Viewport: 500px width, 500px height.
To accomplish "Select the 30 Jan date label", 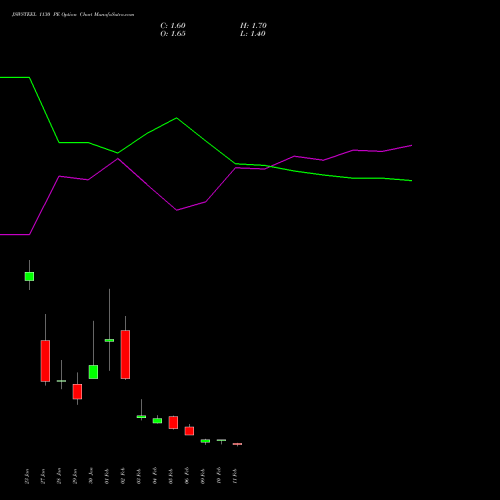I will 91,476.
